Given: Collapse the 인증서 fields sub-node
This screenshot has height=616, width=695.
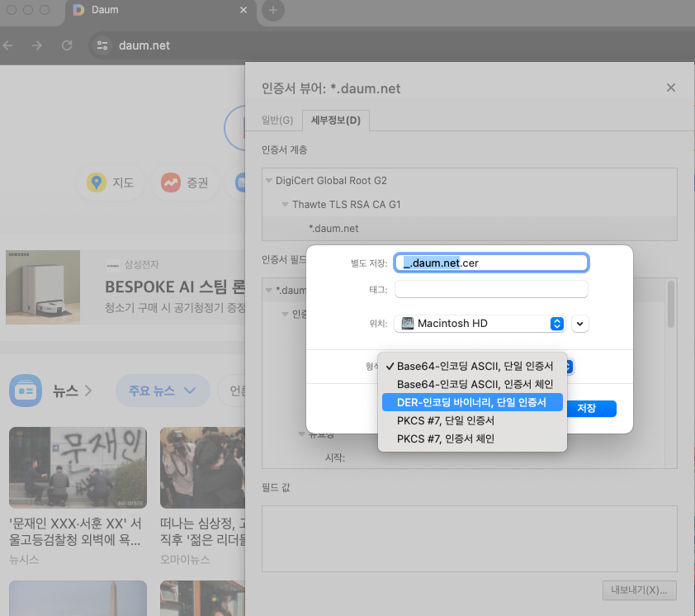Looking at the screenshot, I should pos(285,314).
